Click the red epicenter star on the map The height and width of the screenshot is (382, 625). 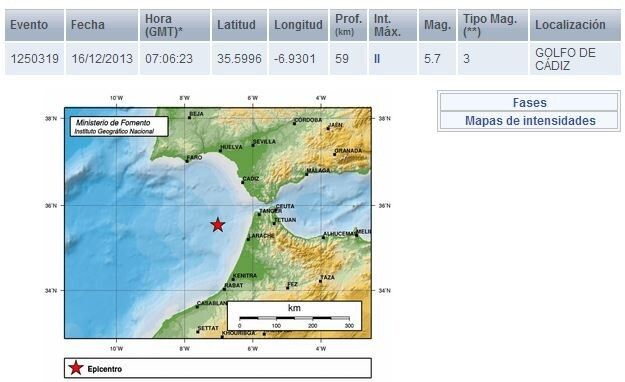[x=218, y=225]
